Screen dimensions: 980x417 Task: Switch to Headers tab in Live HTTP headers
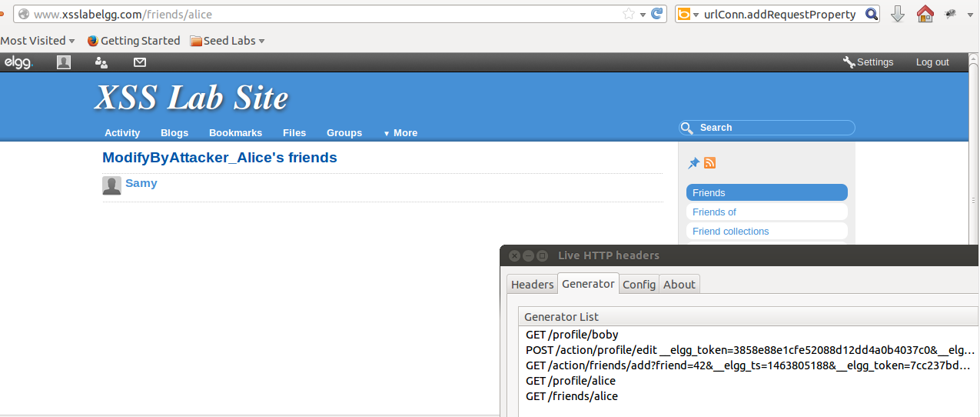pyautogui.click(x=532, y=285)
